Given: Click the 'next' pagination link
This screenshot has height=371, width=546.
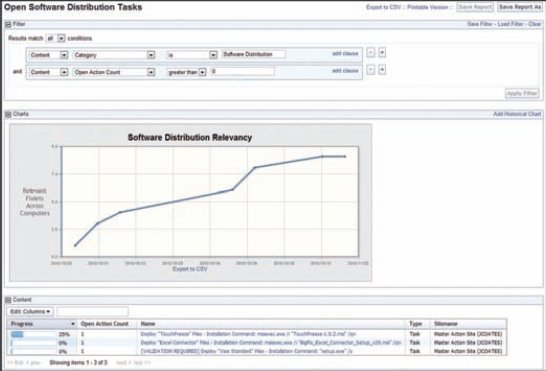Looking at the screenshot, I should point(122,363).
